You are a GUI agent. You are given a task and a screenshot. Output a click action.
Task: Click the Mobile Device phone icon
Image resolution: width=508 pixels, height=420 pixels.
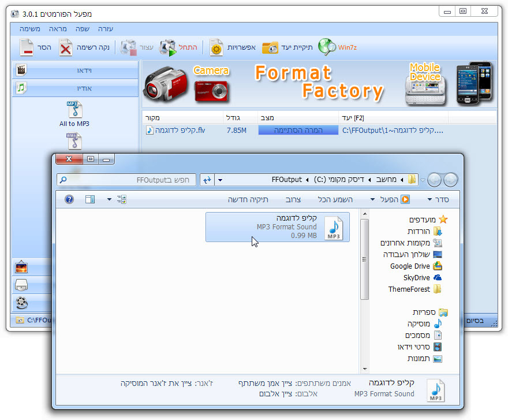coord(425,91)
